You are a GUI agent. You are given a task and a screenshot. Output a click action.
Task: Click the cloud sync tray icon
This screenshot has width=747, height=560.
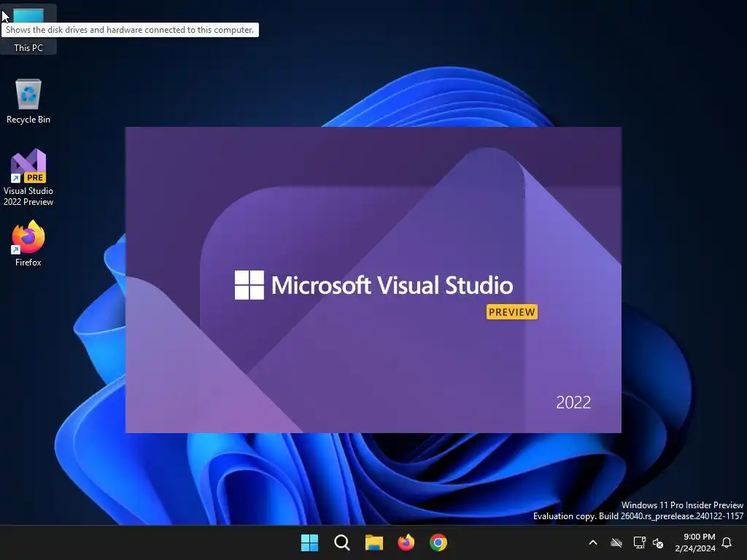pyautogui.click(x=616, y=542)
